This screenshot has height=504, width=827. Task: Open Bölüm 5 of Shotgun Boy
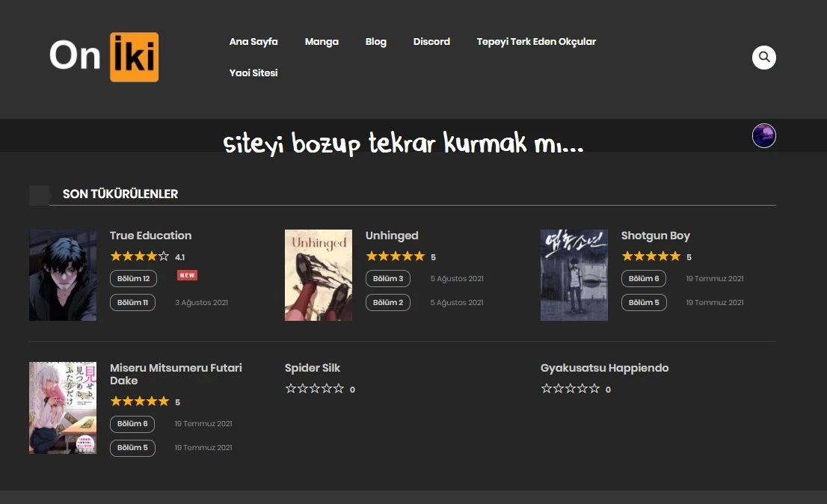point(644,303)
